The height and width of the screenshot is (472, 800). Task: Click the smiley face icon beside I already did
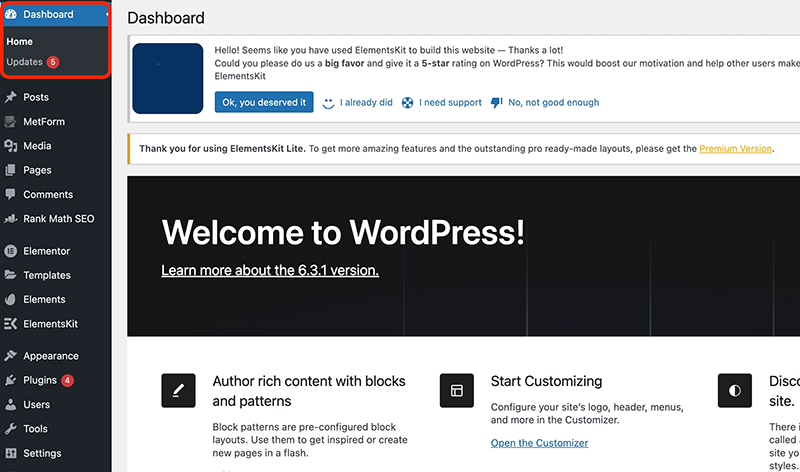329,103
